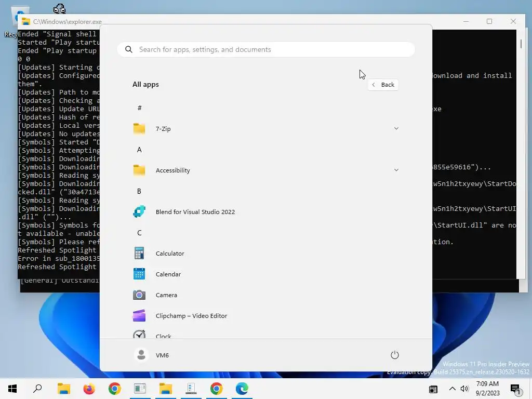The width and height of the screenshot is (532, 399).
Task: Open the installer/computer taskbar icon
Action: pyautogui.click(x=191, y=389)
